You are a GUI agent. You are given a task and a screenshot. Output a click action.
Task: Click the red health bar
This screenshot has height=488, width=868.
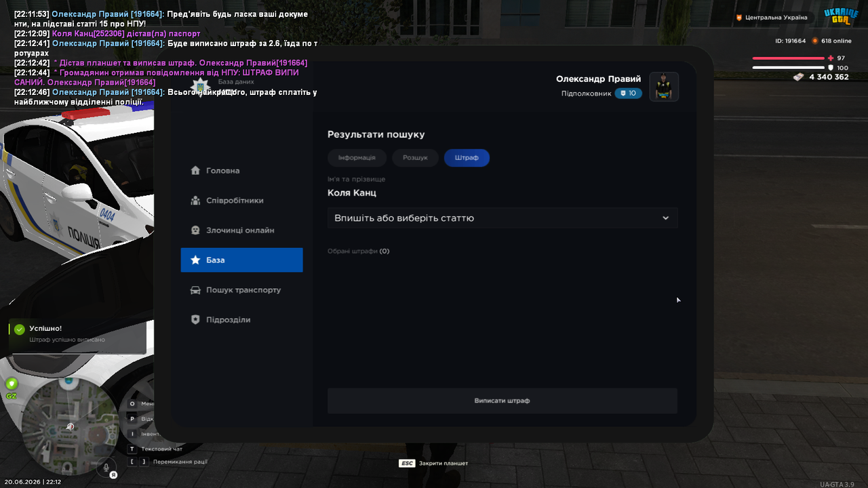click(788, 58)
